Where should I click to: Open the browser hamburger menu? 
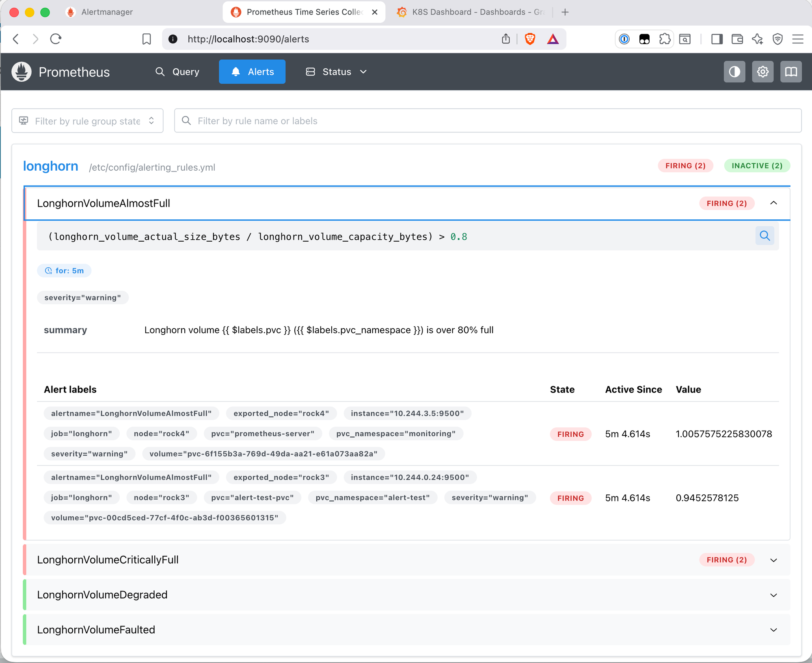coord(798,39)
